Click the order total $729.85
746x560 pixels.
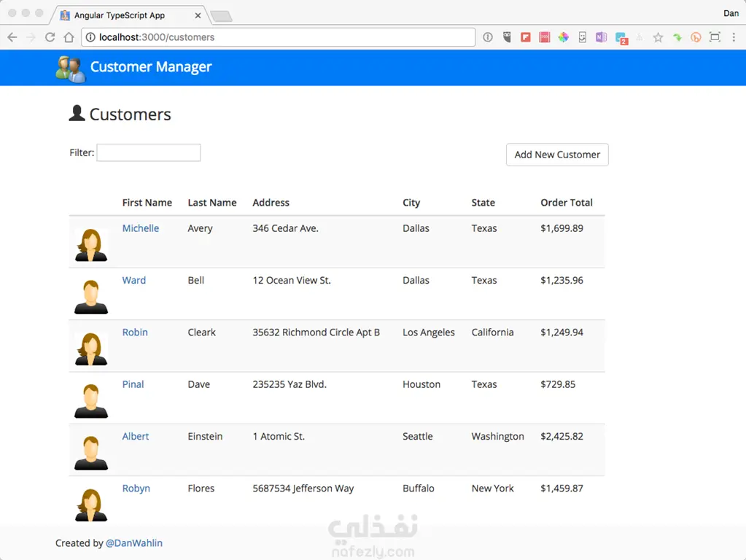pyautogui.click(x=558, y=384)
